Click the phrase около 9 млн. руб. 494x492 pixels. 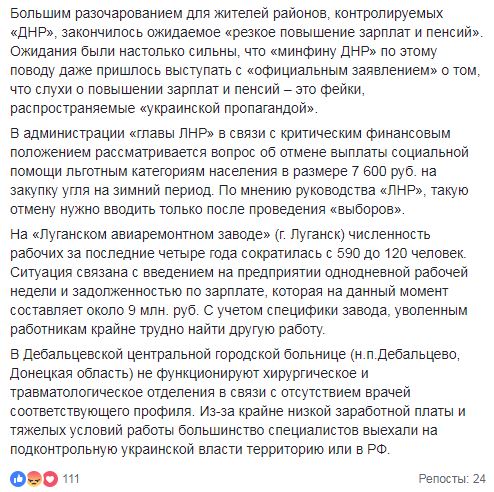tap(142, 311)
